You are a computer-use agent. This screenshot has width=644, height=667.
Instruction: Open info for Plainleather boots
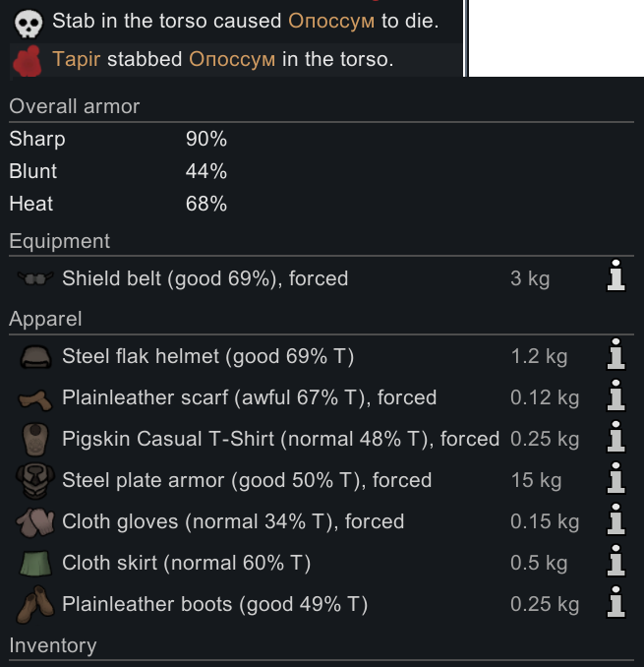pos(615,604)
